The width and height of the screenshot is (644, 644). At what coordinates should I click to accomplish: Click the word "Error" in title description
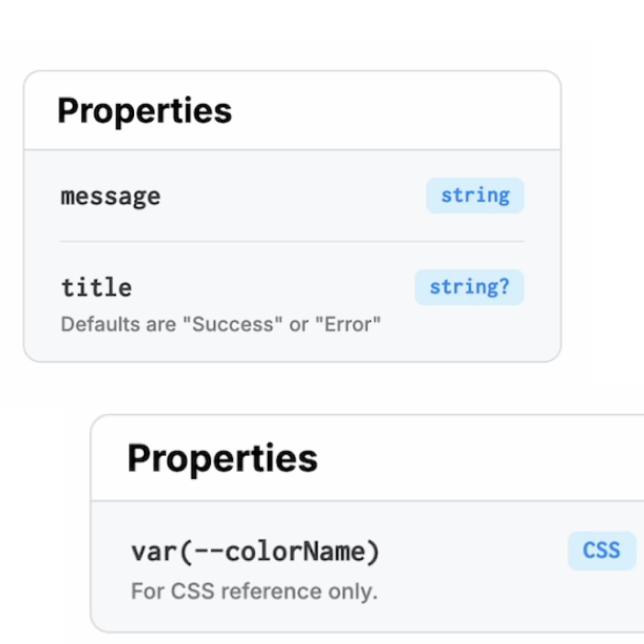(348, 324)
